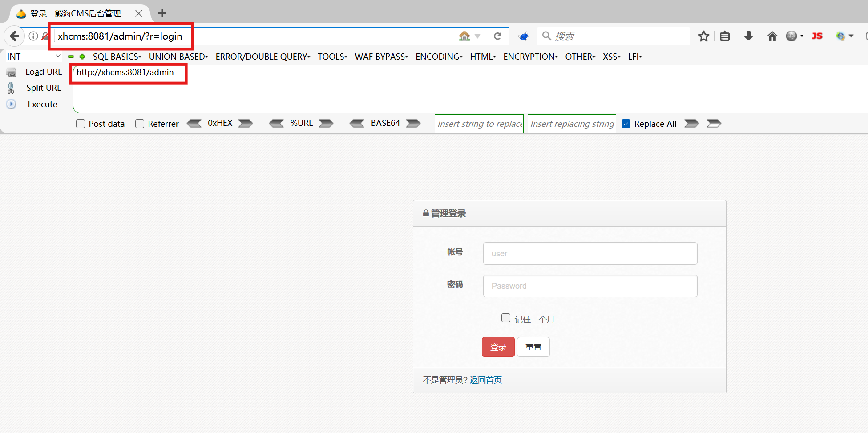Click the BASE64 decode left arrow
The image size is (868, 433).
point(357,123)
